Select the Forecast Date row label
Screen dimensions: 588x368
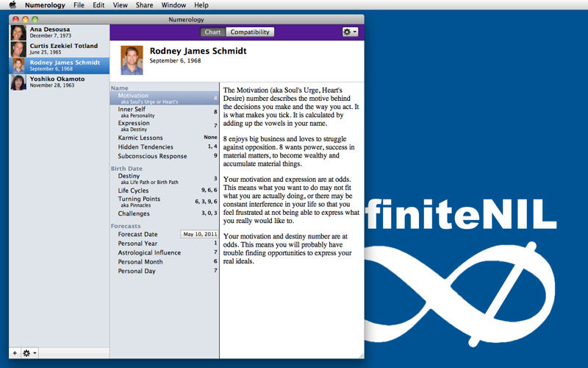pyautogui.click(x=137, y=234)
